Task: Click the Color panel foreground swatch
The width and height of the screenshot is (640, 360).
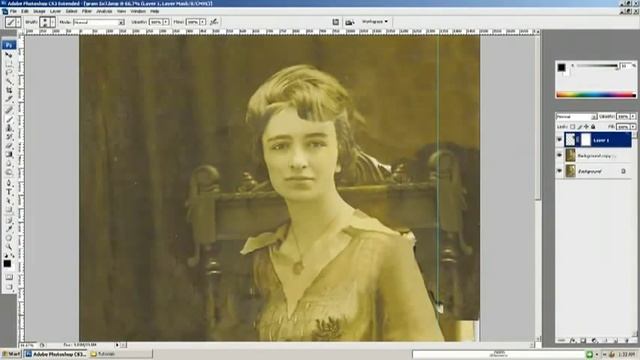Action: tap(562, 68)
